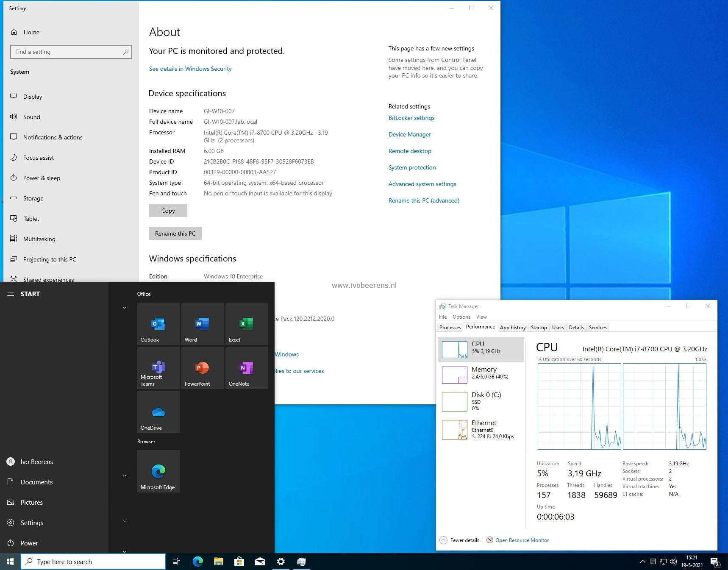The width and height of the screenshot is (728, 570).
Task: Open the View menu in Task Manager
Action: [x=481, y=317]
